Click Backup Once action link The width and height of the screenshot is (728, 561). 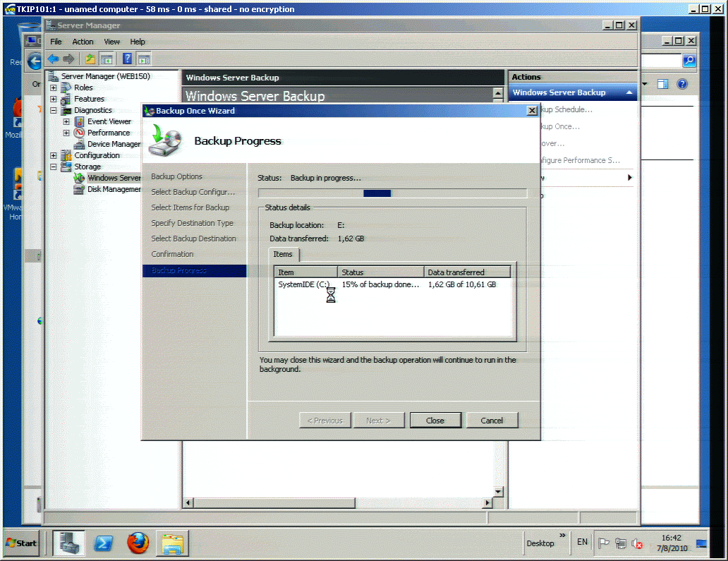[560, 126]
